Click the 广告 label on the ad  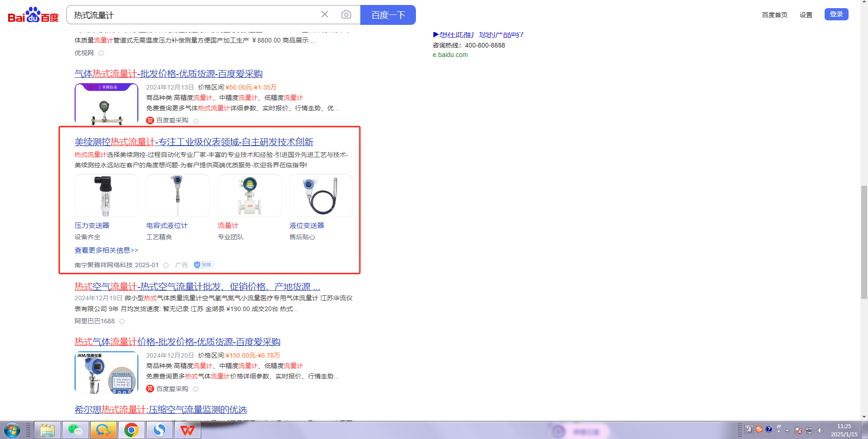181,265
